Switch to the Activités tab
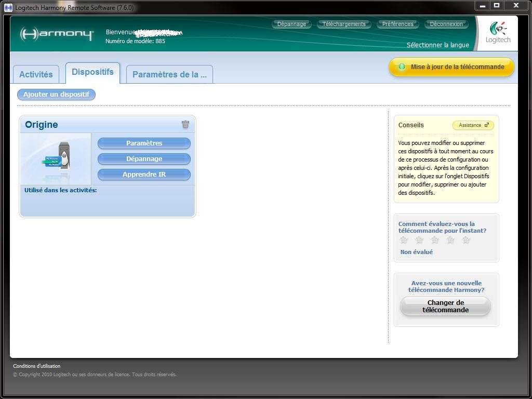This screenshot has width=532, height=399. [x=36, y=74]
